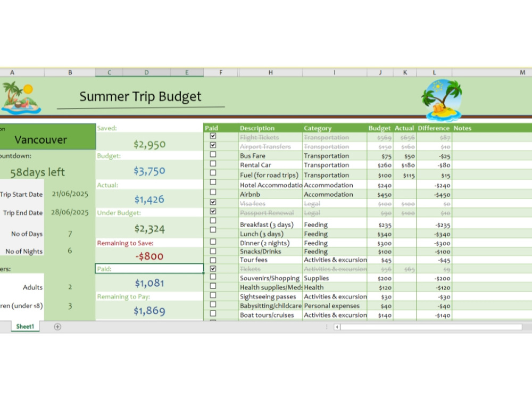
Task: Check the Sightseeing passes paid checkbox
Action: [x=213, y=295]
